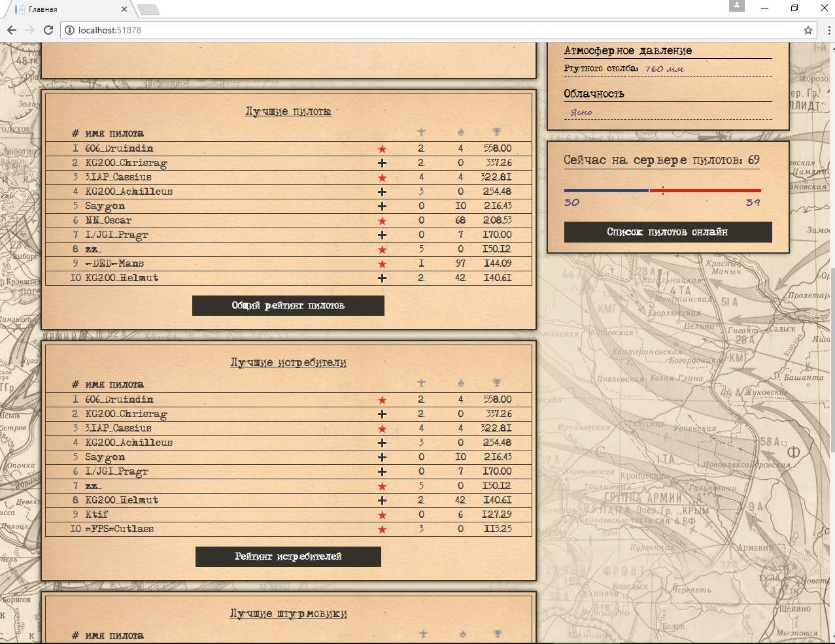This screenshot has width=835, height=644.
Task: Click the blue-red pilot balance bar
Action: point(662,190)
